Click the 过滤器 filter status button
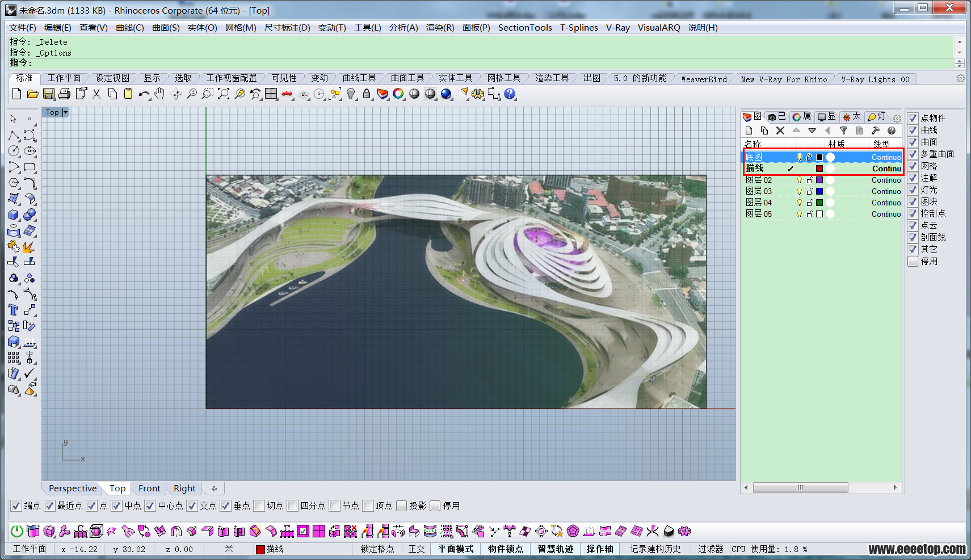This screenshot has height=560, width=971. coord(711,549)
